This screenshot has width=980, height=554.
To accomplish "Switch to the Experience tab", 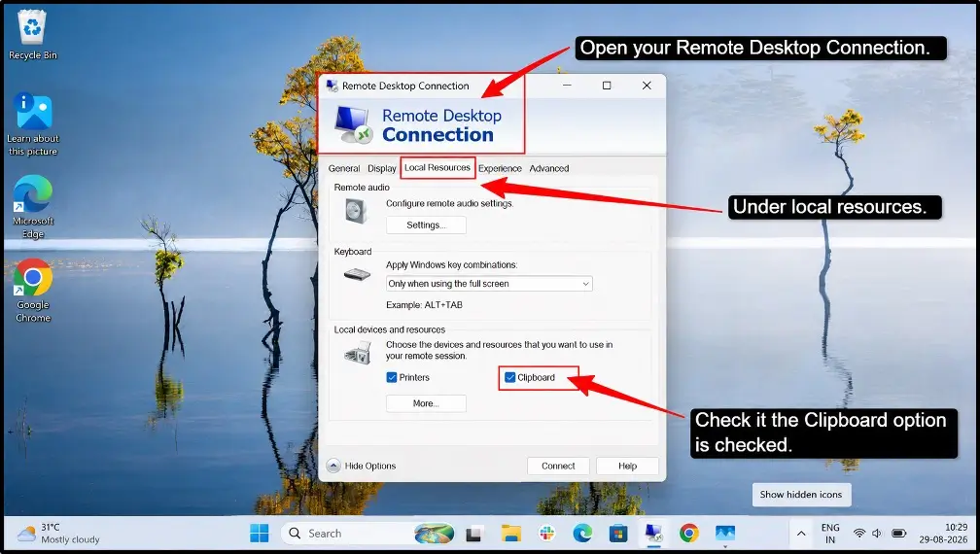I will coord(500,169).
